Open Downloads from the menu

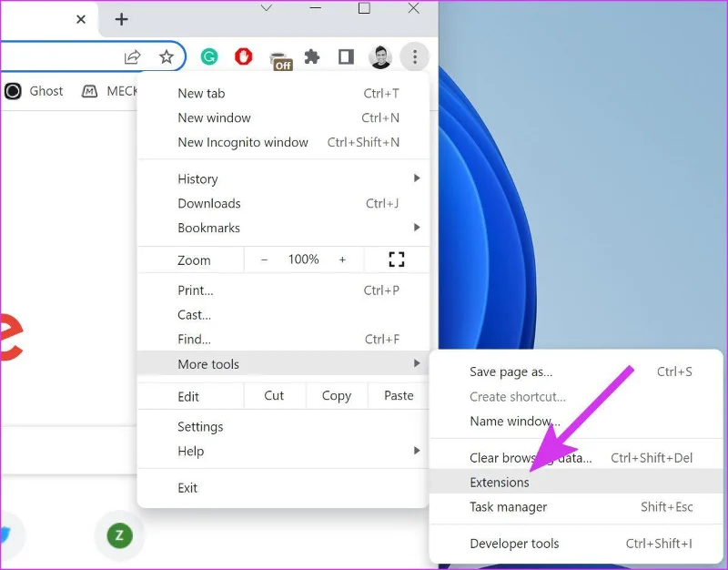coord(283,203)
